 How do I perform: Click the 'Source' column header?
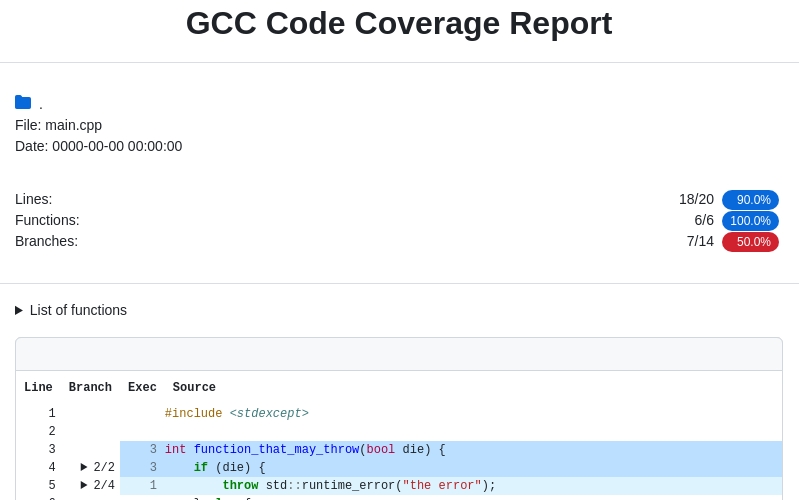tap(194, 387)
